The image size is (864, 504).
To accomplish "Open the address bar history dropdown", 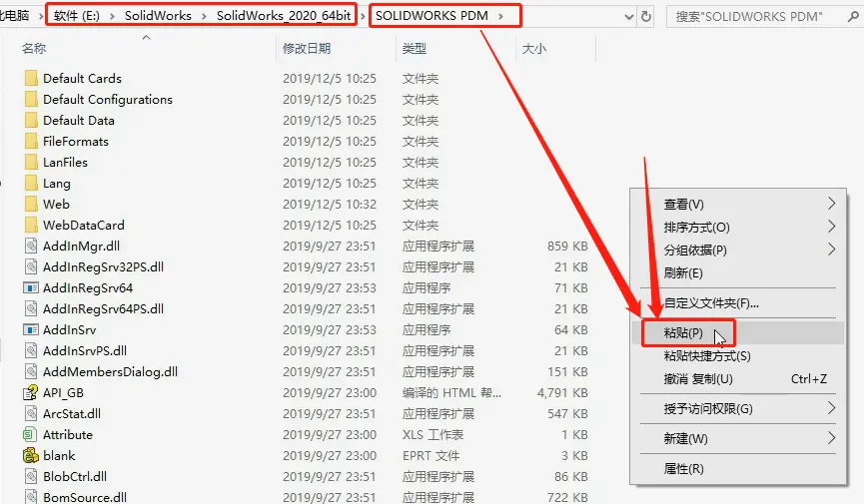I will (628, 17).
